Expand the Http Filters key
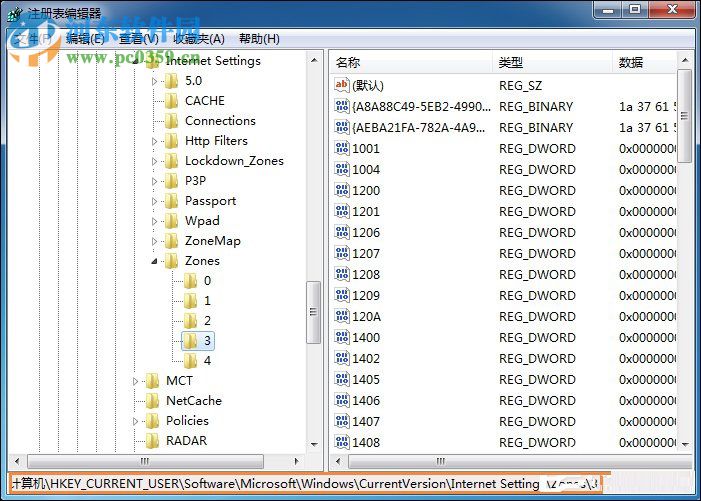Image resolution: width=701 pixels, height=501 pixels. pyautogui.click(x=154, y=141)
